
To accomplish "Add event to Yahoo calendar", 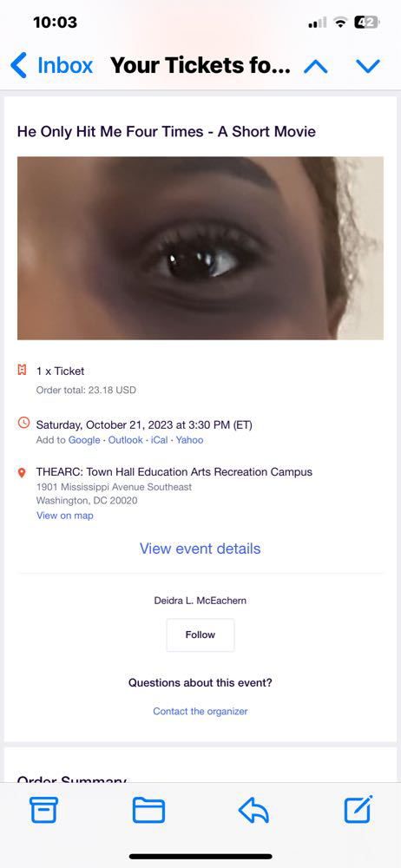I will coord(189,440).
